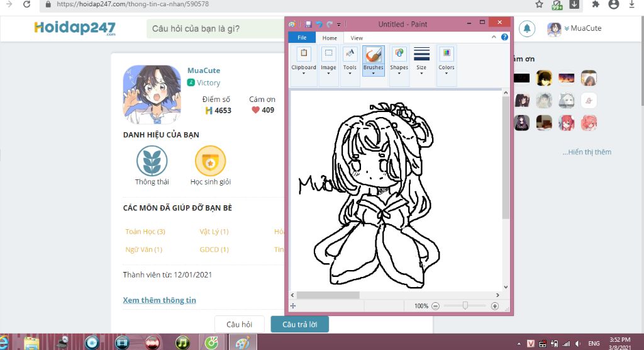Viewport: 644px width, 350px height.
Task: Switch to the View ribbon tab
Action: (x=357, y=38)
